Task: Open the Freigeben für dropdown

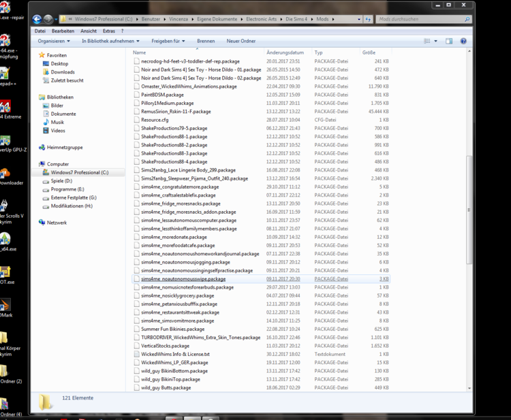Action: pos(168,41)
